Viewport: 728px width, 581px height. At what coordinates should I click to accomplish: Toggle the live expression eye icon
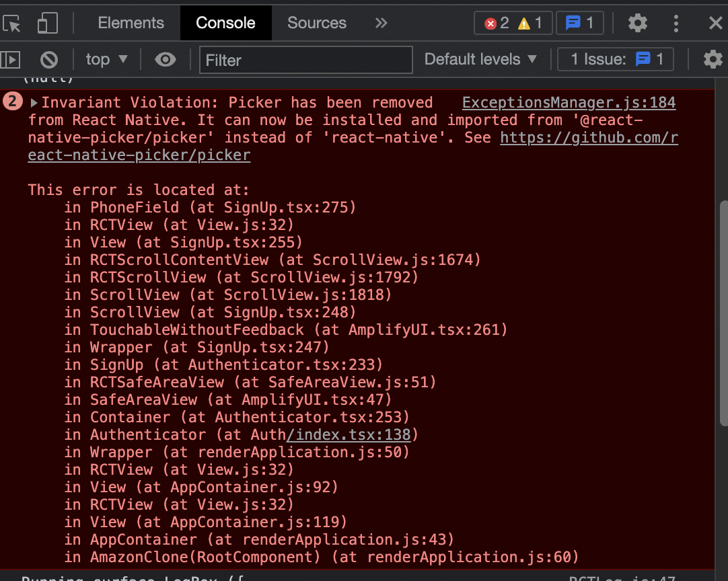[x=166, y=59]
